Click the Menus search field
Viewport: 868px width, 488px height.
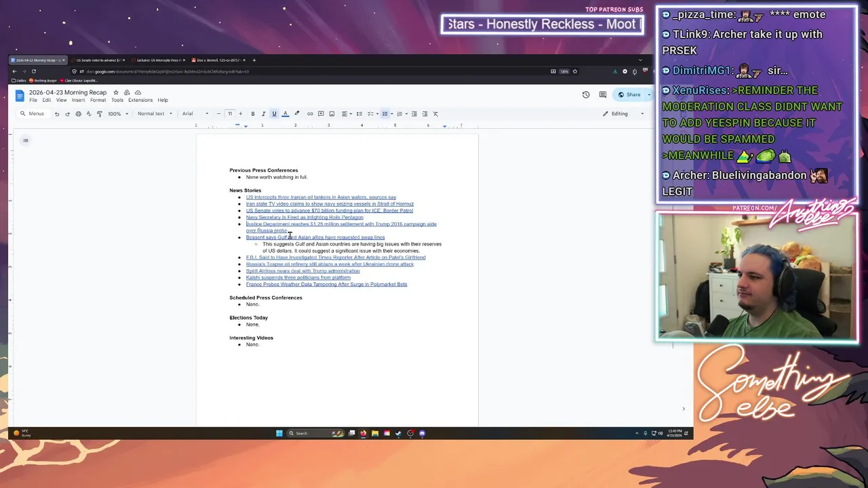click(x=33, y=114)
